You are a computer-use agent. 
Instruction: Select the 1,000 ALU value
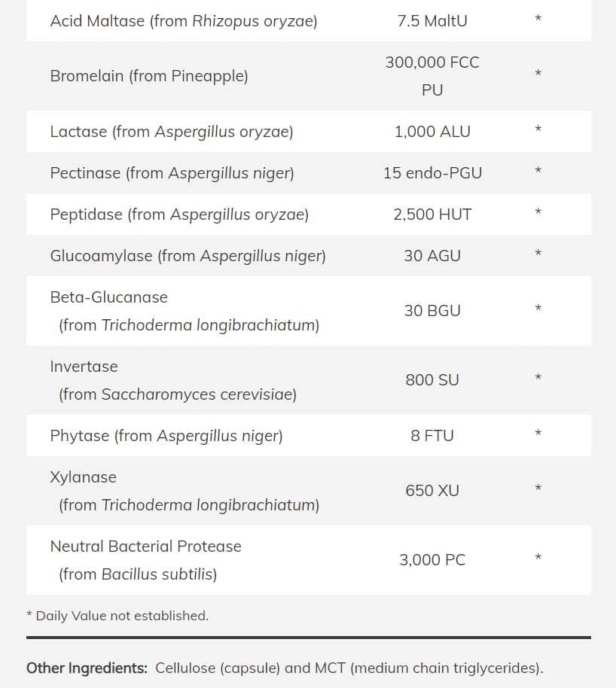[432, 132]
